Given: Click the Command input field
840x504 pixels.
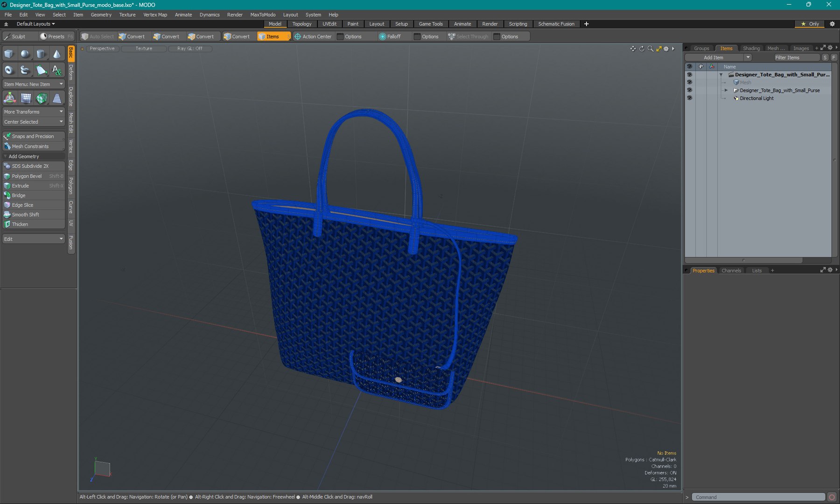Looking at the screenshot, I should pyautogui.click(x=758, y=497).
